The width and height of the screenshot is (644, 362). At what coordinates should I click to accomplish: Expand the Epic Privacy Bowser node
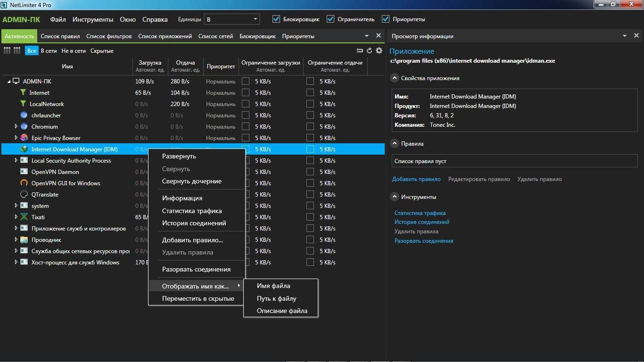click(x=16, y=138)
